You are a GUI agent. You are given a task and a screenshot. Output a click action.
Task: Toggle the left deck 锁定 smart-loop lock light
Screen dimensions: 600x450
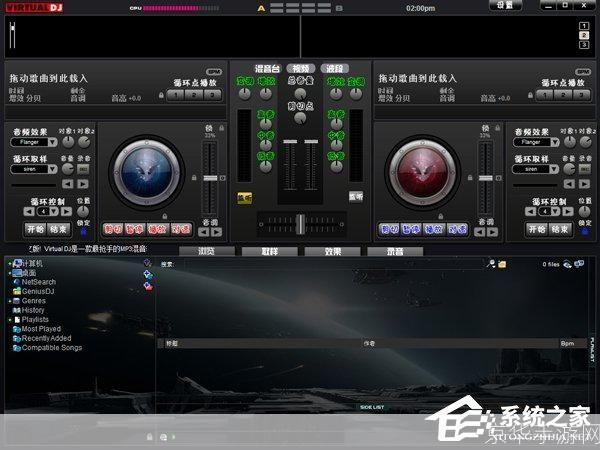tap(83, 232)
